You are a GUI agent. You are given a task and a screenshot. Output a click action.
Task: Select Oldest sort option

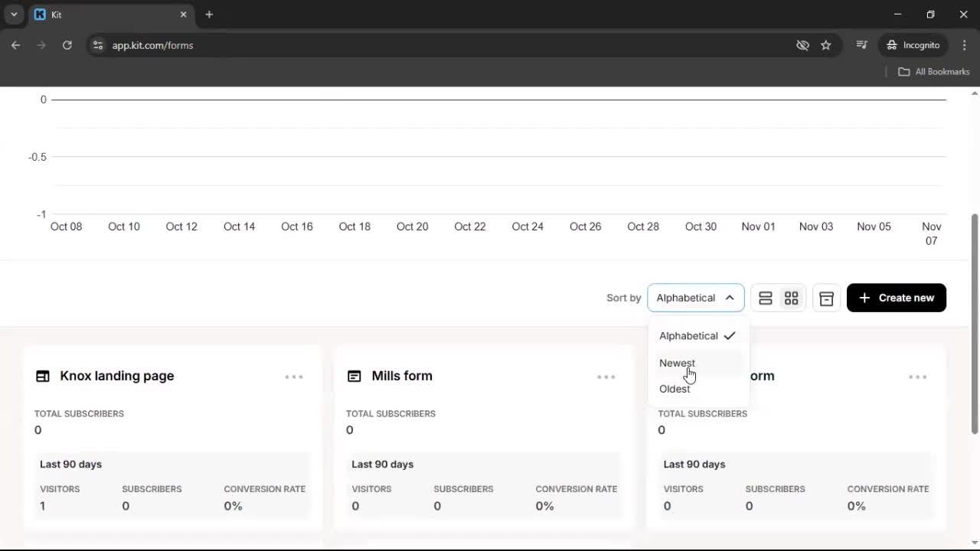[x=675, y=389]
